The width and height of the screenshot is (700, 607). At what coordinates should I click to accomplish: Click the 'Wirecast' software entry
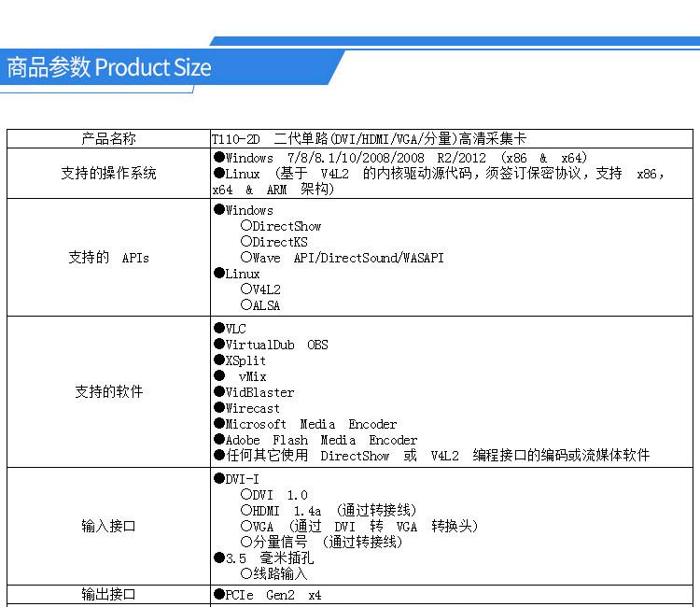tap(247, 408)
